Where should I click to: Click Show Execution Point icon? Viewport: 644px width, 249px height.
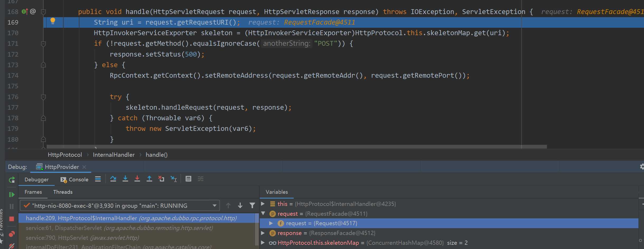point(98,179)
